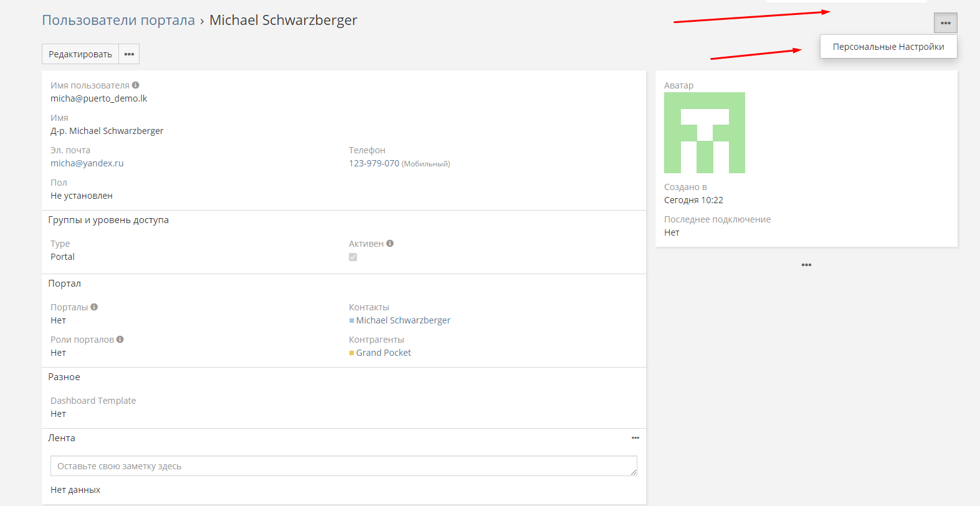This screenshot has height=506, width=980.
Task: Open the Michael Schwarzberger contact link
Action: coord(403,320)
